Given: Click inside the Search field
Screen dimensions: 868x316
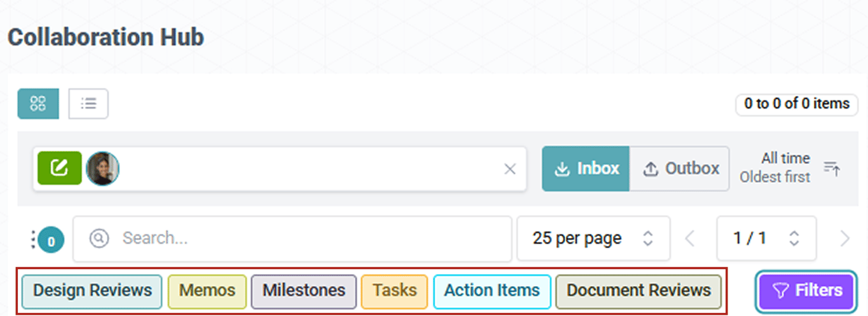Looking at the screenshot, I should (x=292, y=239).
